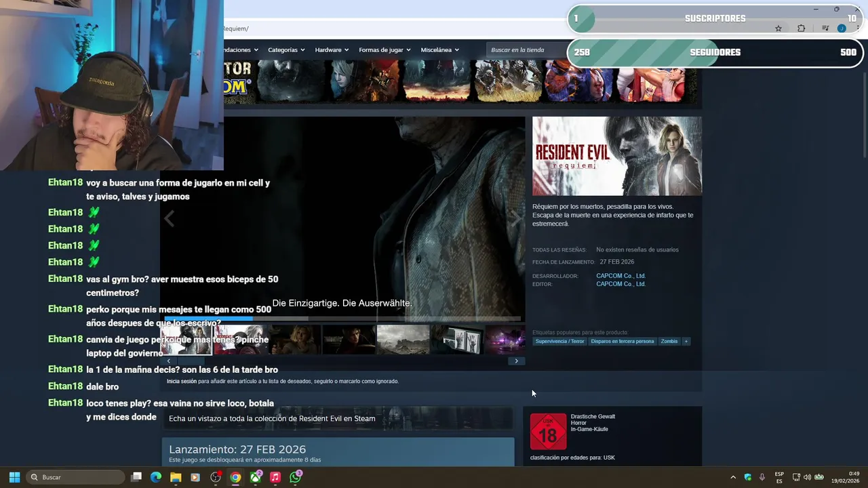Open the Resident Evil collection banner
868x488 pixels.
pyautogui.click(x=338, y=418)
